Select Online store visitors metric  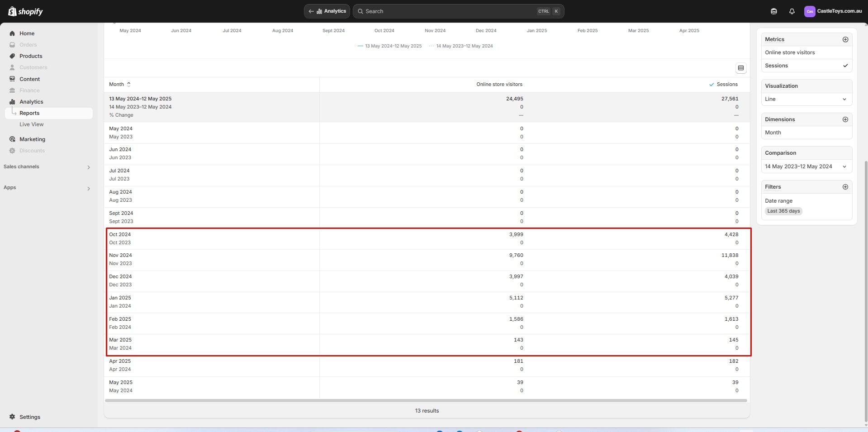(790, 52)
